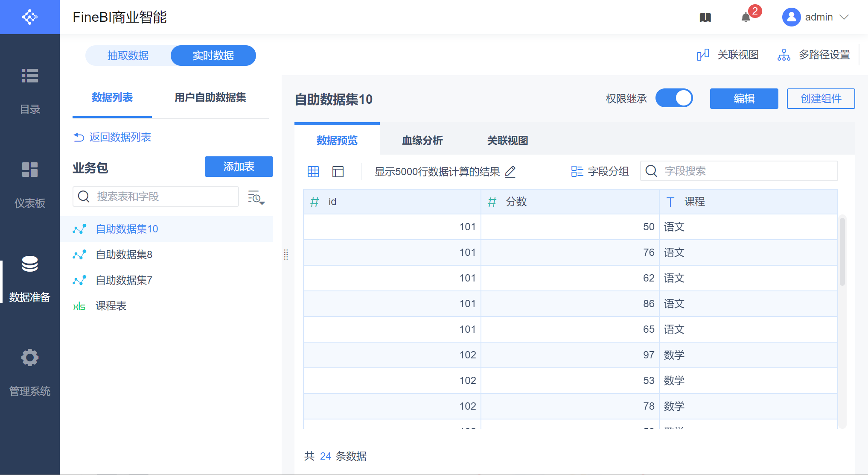Screen dimensions: 868x475
Task: Click the help book icon
Action: tap(705, 18)
